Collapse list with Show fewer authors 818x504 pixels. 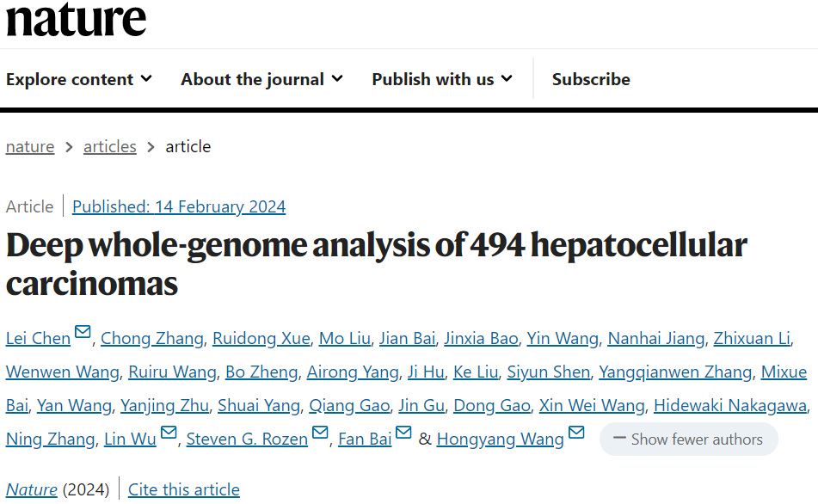pyautogui.click(x=689, y=439)
